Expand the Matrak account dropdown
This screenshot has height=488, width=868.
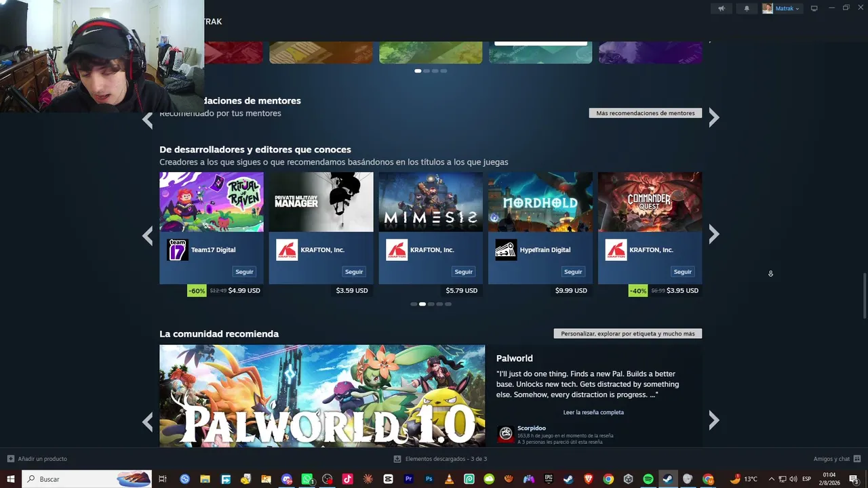click(781, 8)
